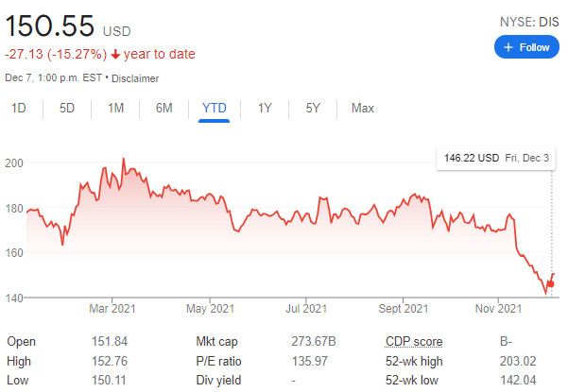Show the 5Y price chart
The height and width of the screenshot is (392, 568).
tap(313, 109)
